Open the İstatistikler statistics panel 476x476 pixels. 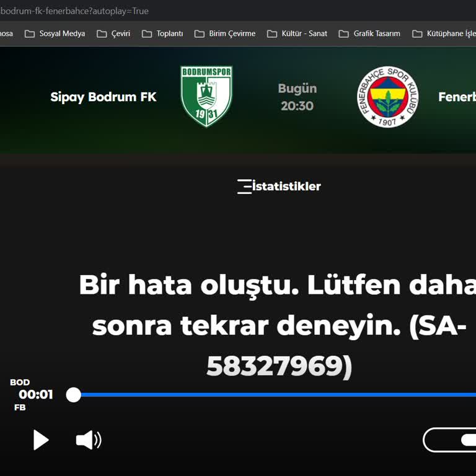point(279,186)
